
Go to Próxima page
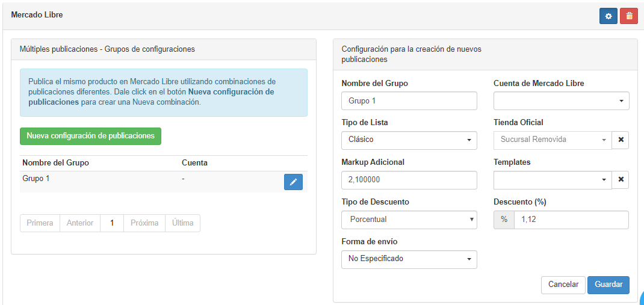coord(144,223)
